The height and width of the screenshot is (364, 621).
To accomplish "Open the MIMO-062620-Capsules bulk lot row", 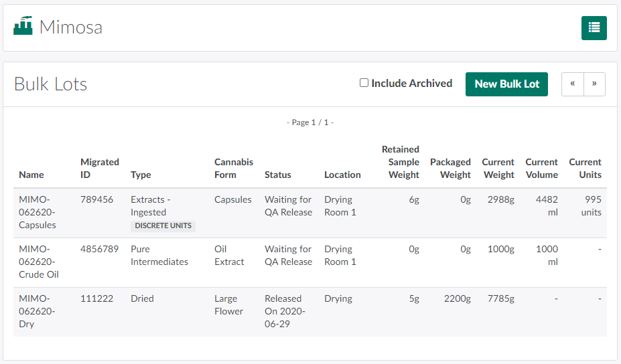I will [38, 212].
